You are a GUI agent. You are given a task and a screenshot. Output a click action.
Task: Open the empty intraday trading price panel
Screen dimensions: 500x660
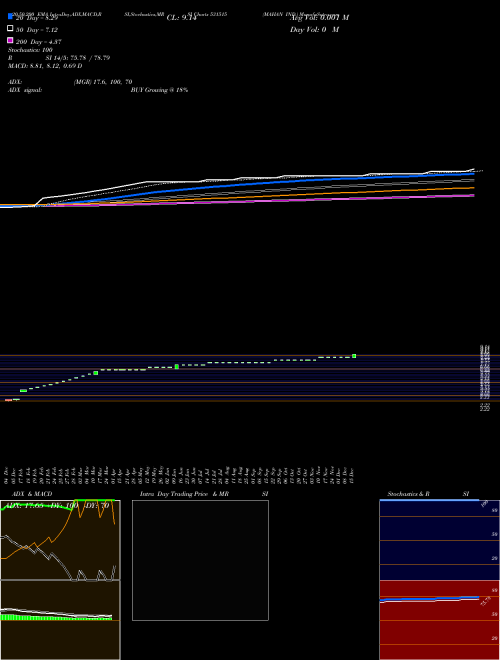pyautogui.click(x=200, y=560)
